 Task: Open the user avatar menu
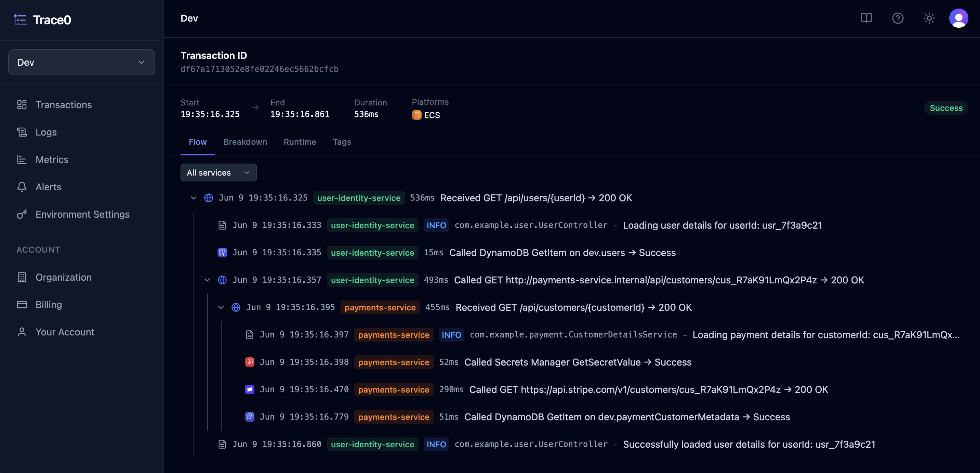pos(959,18)
